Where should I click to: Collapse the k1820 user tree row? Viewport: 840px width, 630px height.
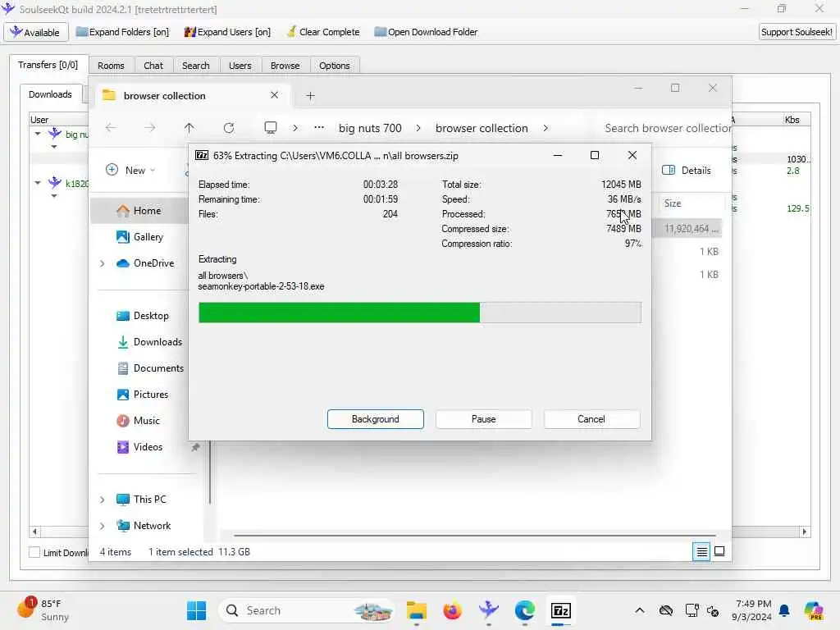(x=38, y=183)
